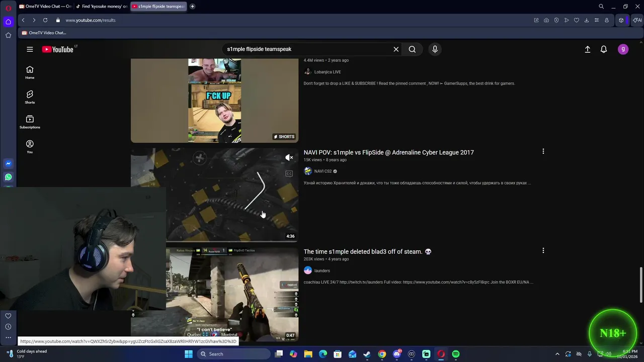Viewport: 644px width, 362px height.
Task: Open Opera sidebar three-dot settings
Action: coord(8,338)
